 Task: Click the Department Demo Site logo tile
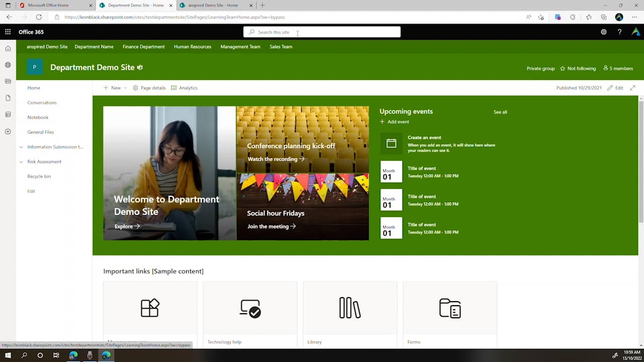click(x=35, y=67)
